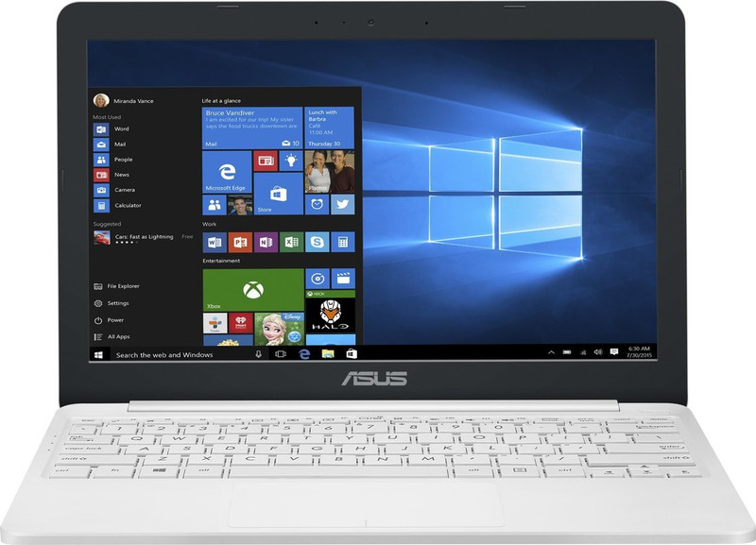Open the Twitter tile
The image size is (756, 545).
click(341, 205)
